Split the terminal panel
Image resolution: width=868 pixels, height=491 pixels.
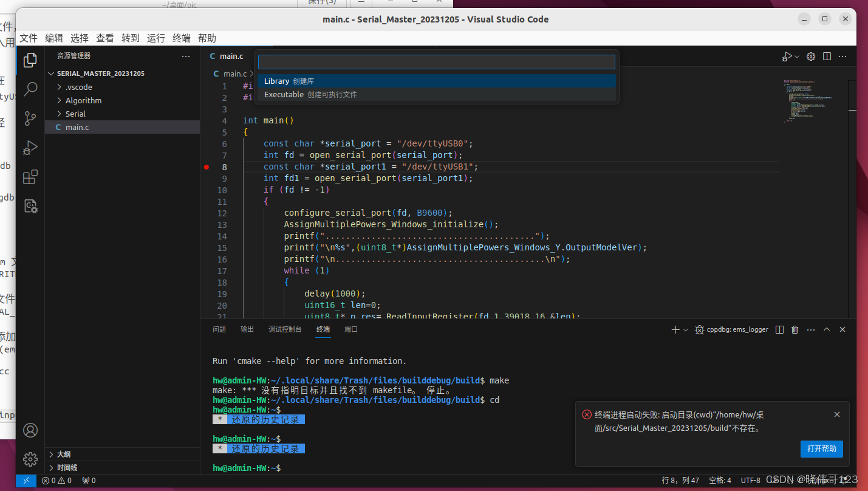(780, 329)
